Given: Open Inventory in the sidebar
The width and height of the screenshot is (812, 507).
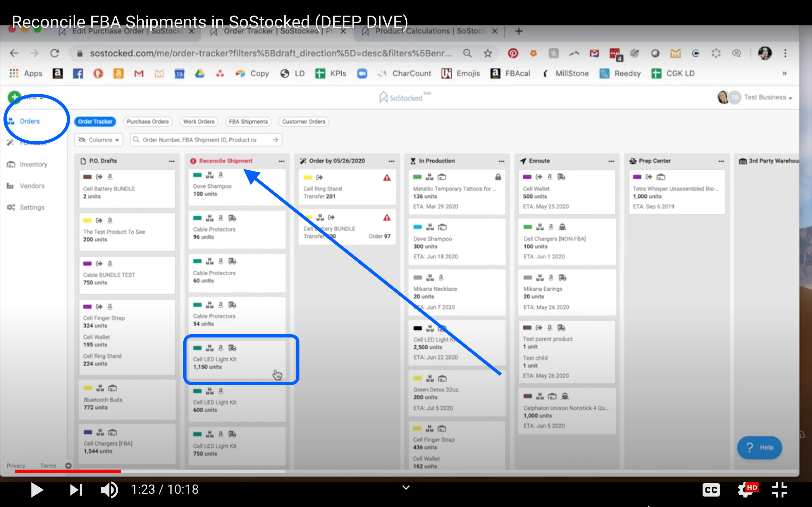Looking at the screenshot, I should tap(33, 164).
